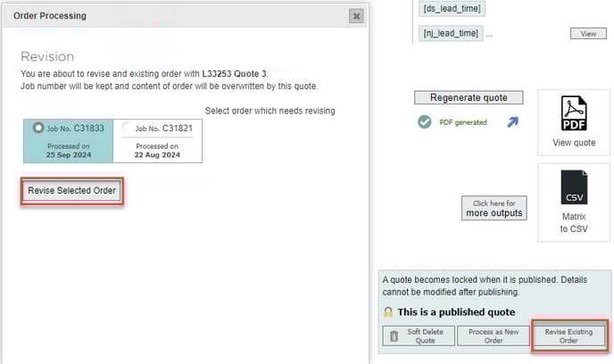Click the blue arrow next to PDF generated
614x364 pixels.
tap(513, 122)
